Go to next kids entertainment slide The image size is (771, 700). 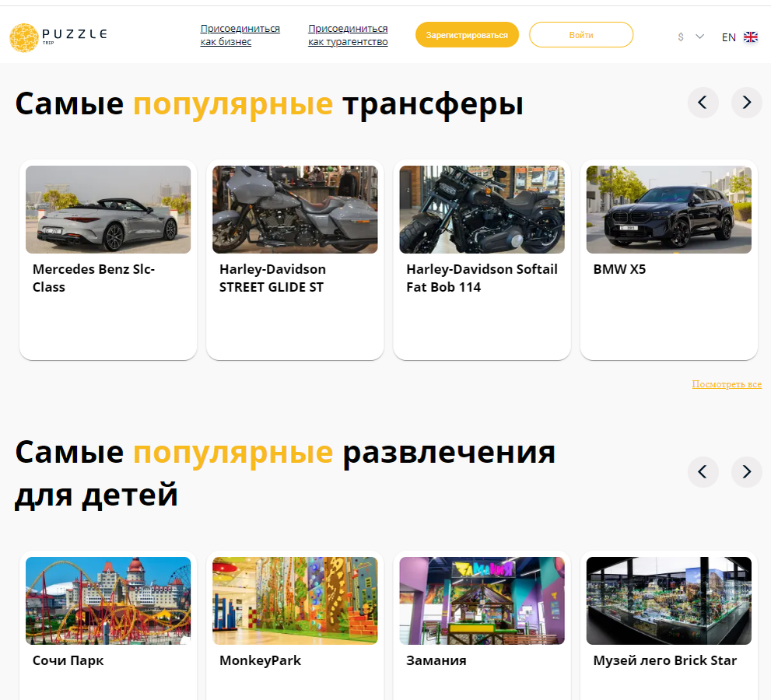point(746,472)
